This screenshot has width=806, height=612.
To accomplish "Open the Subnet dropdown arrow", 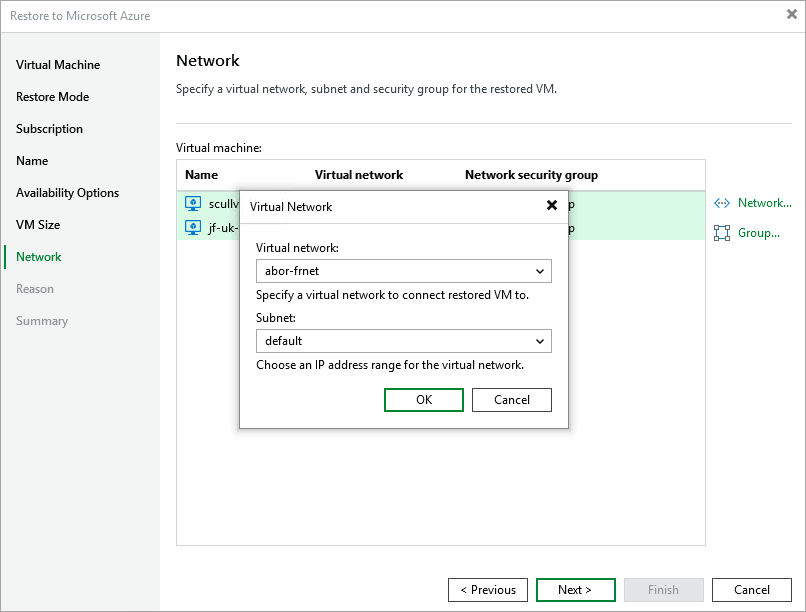I will click(x=540, y=341).
